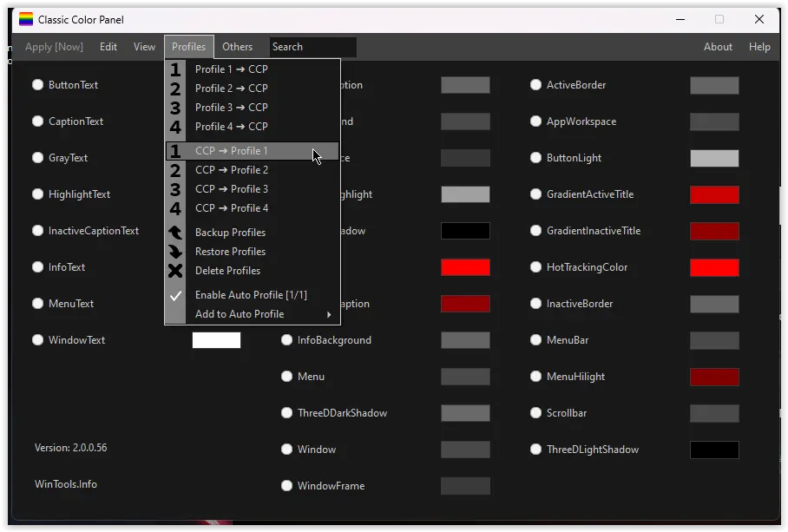The image size is (788, 532).
Task: Click the GradientActiveTitle red swatch
Action: [x=714, y=194]
